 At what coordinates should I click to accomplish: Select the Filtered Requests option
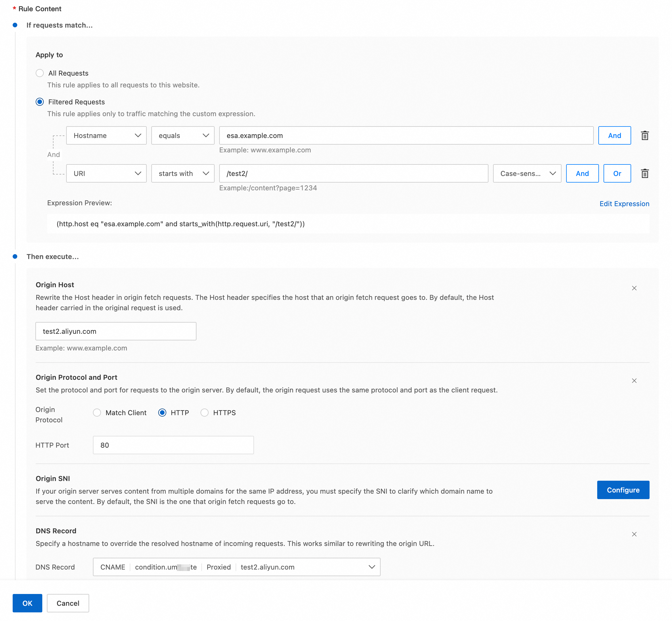click(39, 102)
